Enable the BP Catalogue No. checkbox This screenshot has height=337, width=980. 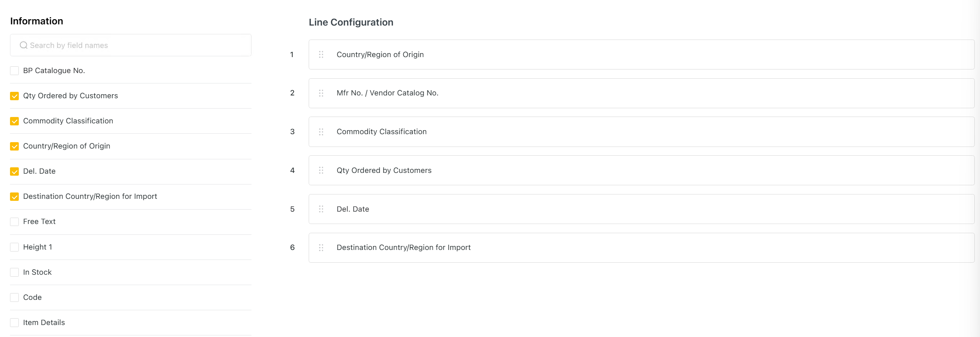14,71
